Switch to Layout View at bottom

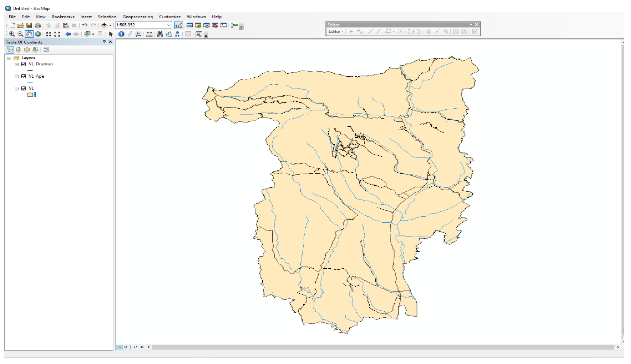(126, 347)
